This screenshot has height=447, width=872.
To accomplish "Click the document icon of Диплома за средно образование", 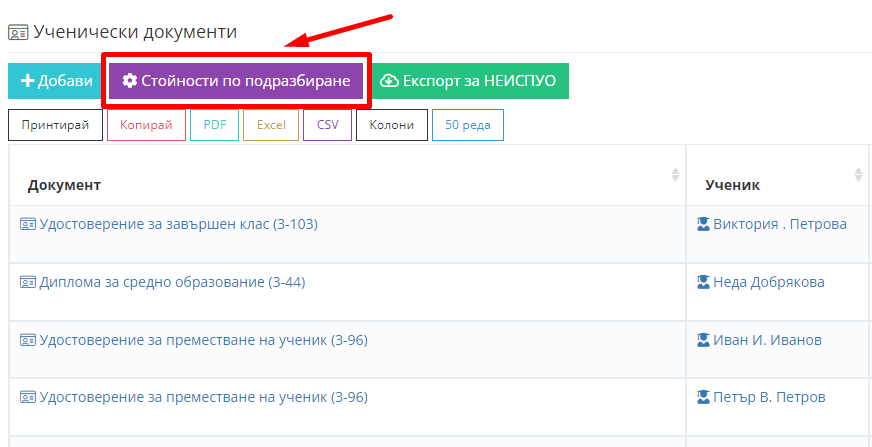I will (28, 282).
